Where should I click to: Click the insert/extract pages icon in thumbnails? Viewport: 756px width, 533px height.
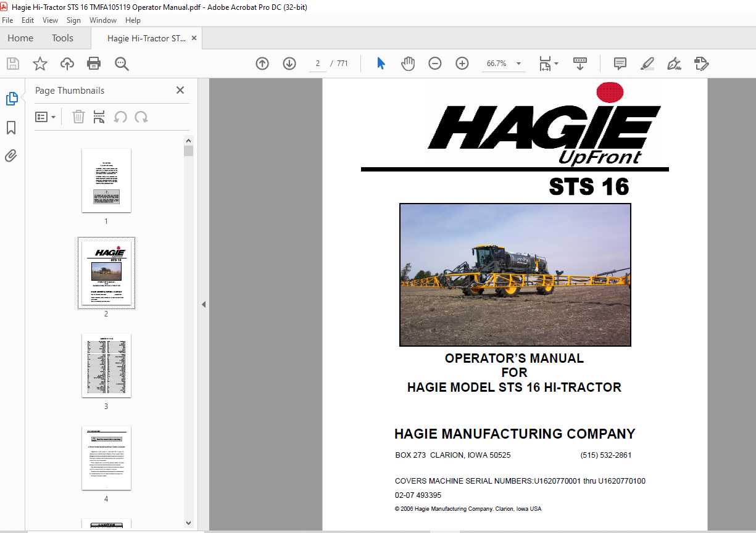pyautogui.click(x=99, y=117)
